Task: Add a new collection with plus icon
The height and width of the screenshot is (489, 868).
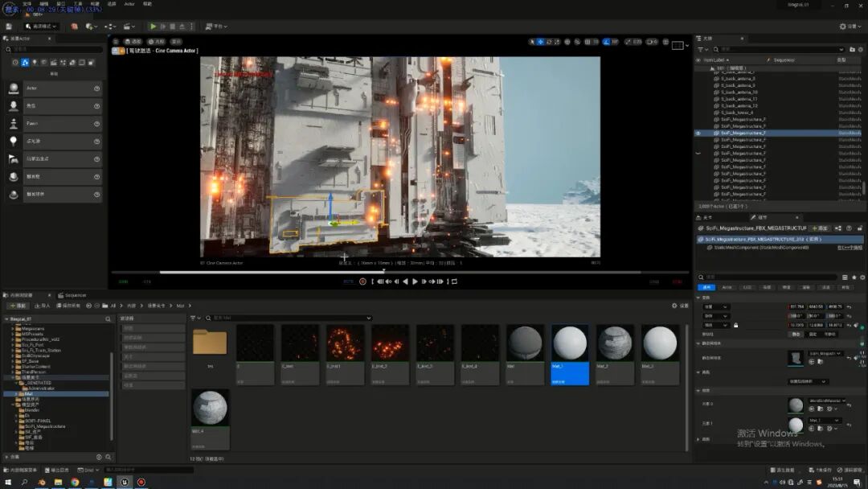Action: (99, 457)
